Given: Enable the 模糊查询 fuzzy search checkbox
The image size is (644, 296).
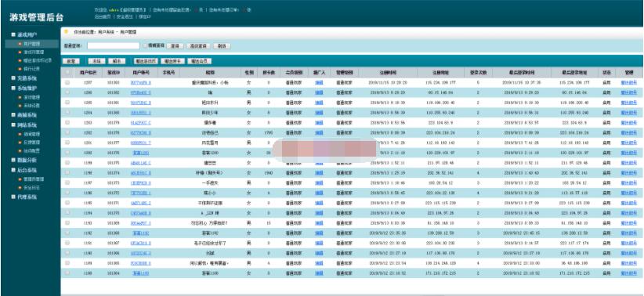Looking at the screenshot, I should point(145,45).
